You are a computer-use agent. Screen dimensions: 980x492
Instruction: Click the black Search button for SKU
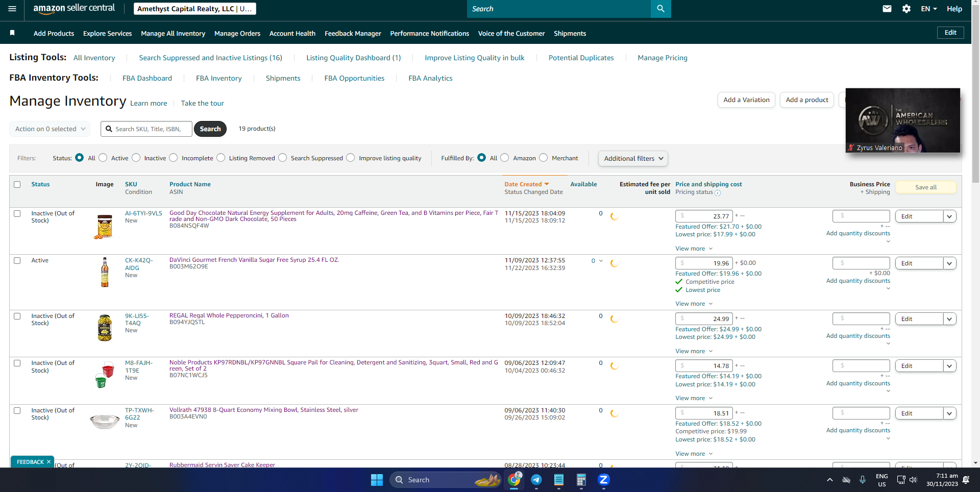point(210,129)
